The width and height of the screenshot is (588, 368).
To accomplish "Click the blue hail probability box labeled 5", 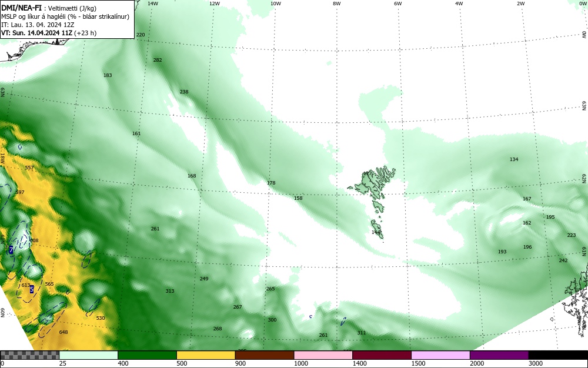I will 32,289.
